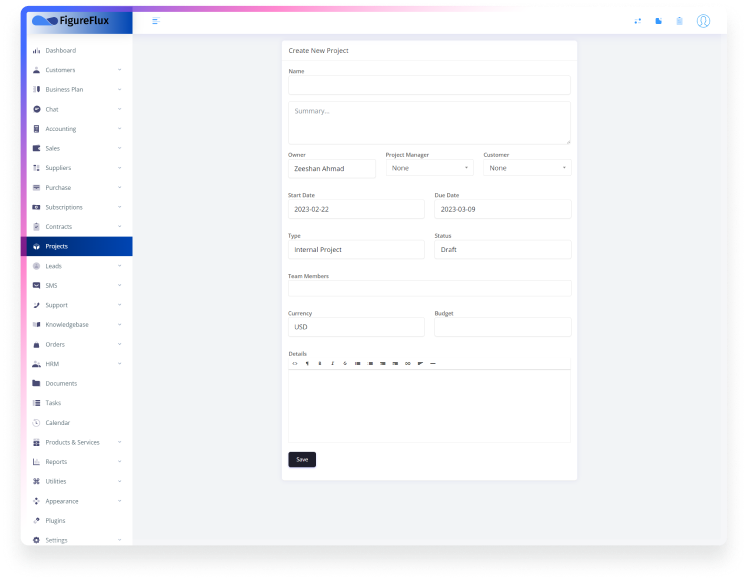
Task: Expand the Customers menu chevron
Action: coord(120,70)
